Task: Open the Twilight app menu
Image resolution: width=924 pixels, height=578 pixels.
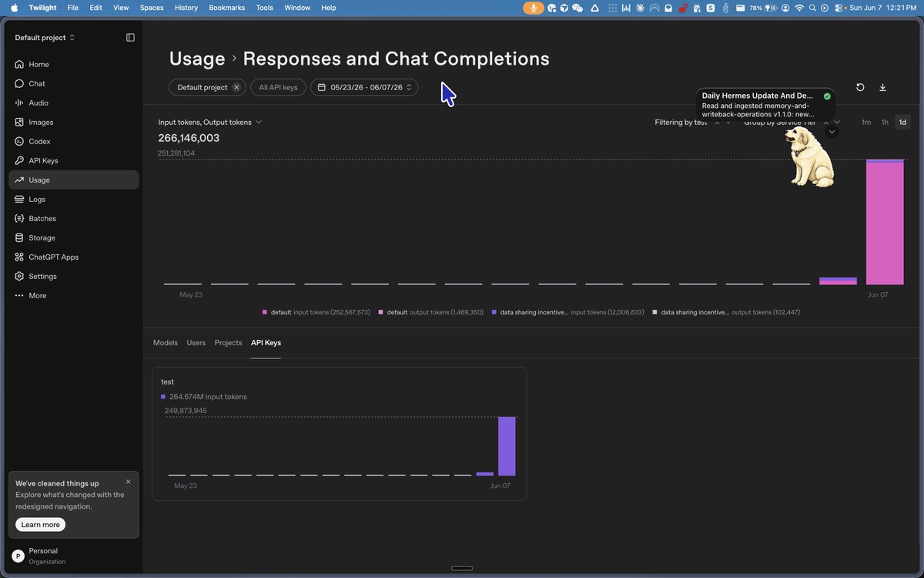Action: tap(43, 8)
